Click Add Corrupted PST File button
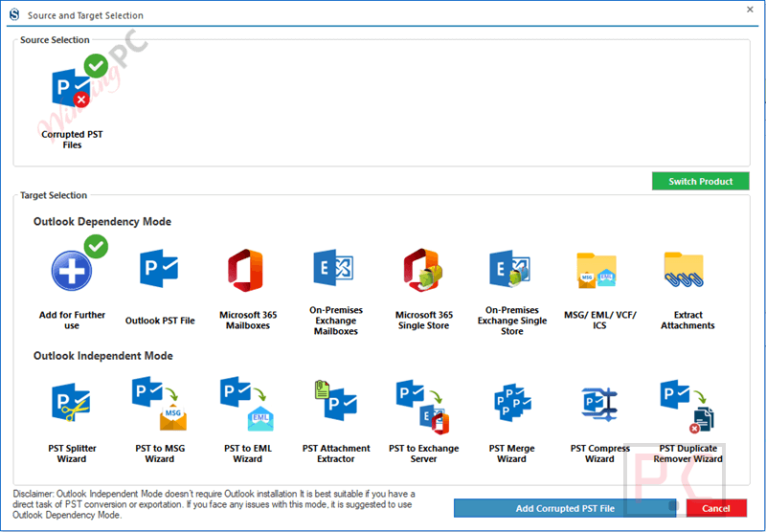The image size is (766, 532). [565, 508]
